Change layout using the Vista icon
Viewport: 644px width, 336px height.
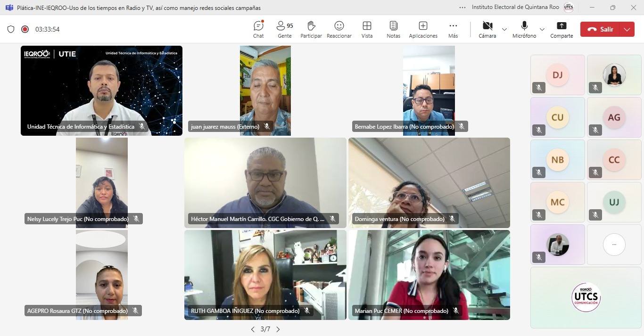pos(367,29)
